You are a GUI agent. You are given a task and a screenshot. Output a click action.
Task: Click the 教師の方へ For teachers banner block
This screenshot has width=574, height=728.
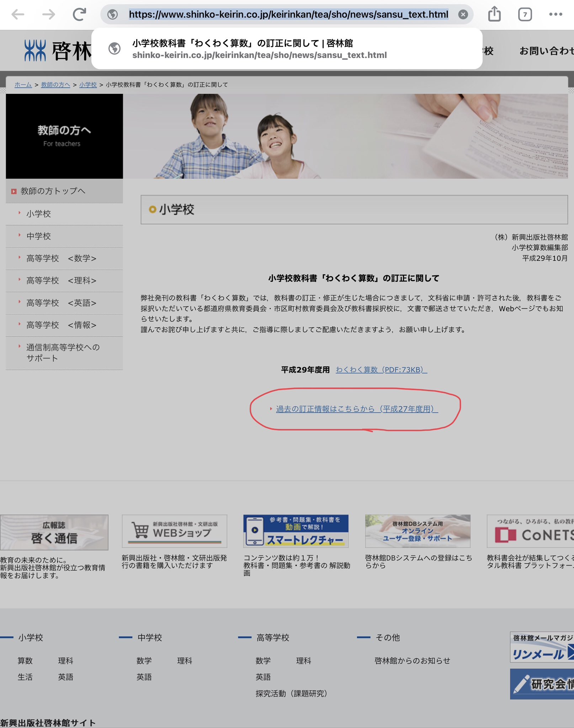(64, 136)
